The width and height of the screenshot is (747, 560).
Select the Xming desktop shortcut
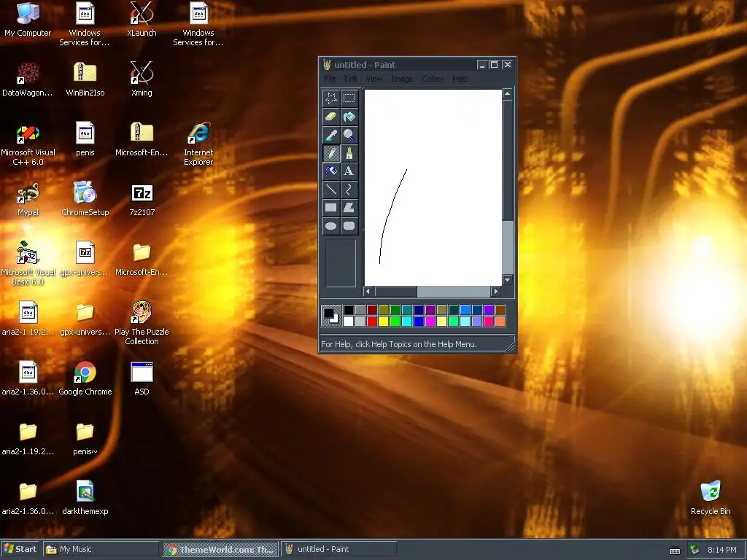pos(142,79)
